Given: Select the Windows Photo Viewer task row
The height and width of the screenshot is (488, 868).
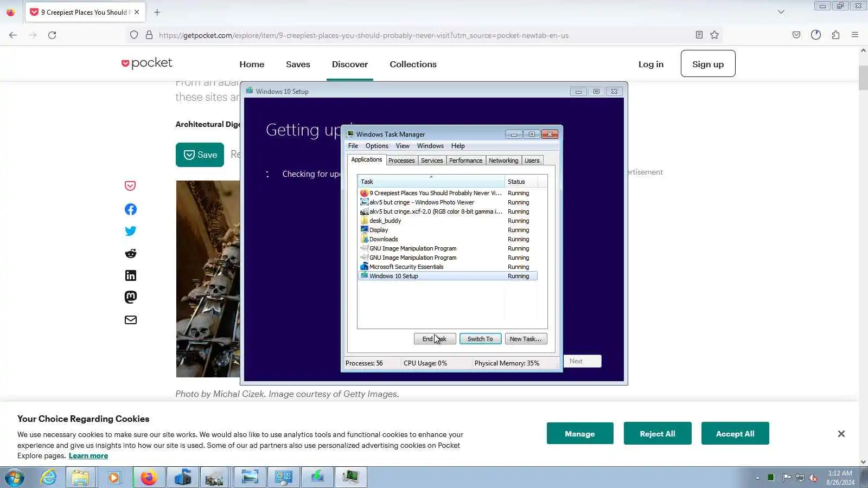Looking at the screenshot, I should pyautogui.click(x=448, y=202).
